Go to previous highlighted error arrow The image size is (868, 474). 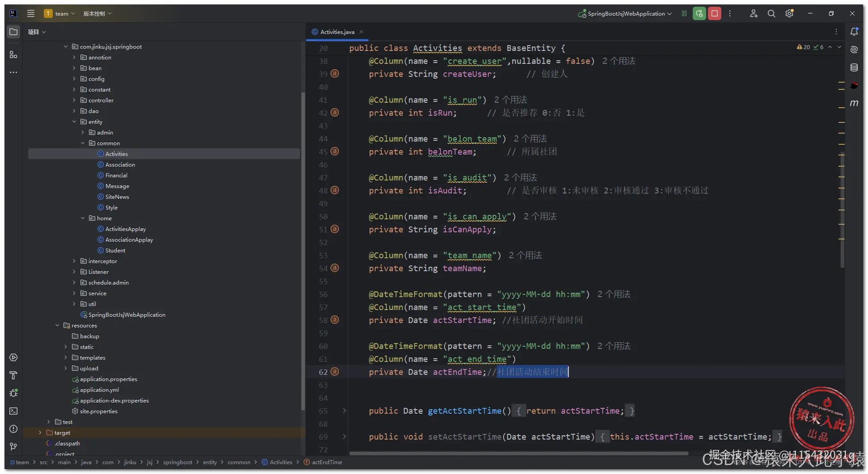point(830,47)
